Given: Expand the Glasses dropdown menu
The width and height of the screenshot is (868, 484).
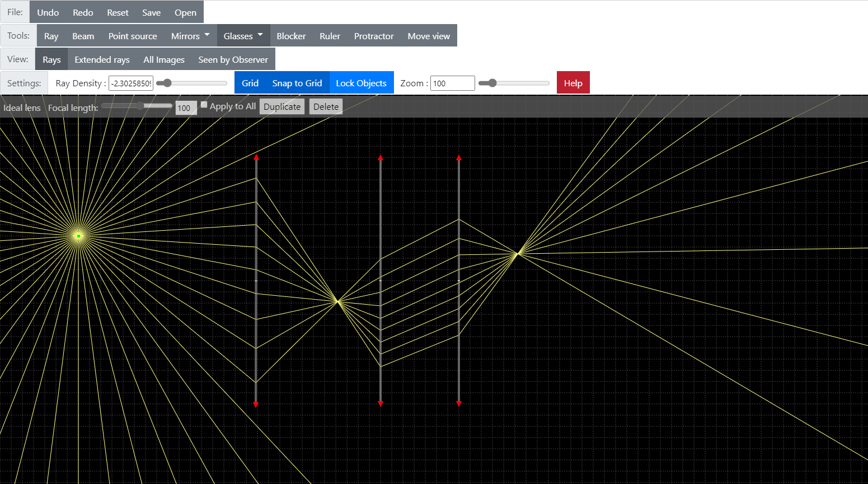Looking at the screenshot, I should point(243,36).
